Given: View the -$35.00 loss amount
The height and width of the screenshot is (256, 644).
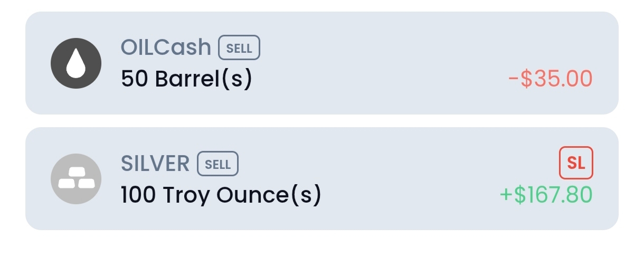Looking at the screenshot, I should (550, 79).
